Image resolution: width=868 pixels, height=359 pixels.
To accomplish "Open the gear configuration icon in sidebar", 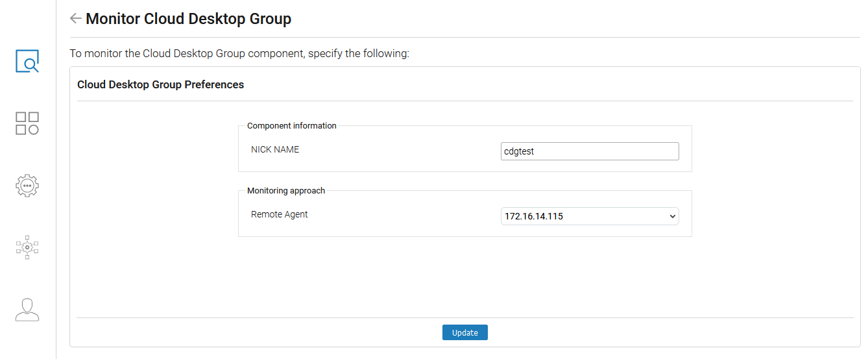I will (27, 185).
